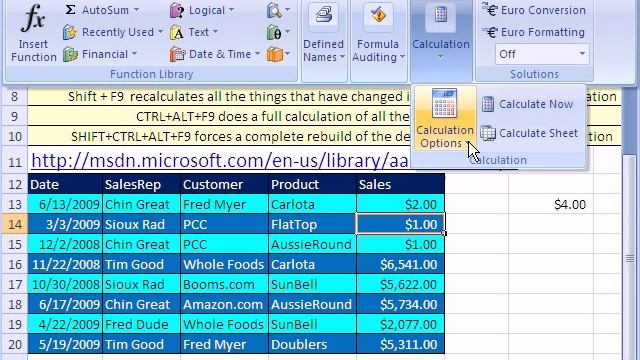640x360 pixels.
Task: Click the Calculate Now button label
Action: [536, 104]
